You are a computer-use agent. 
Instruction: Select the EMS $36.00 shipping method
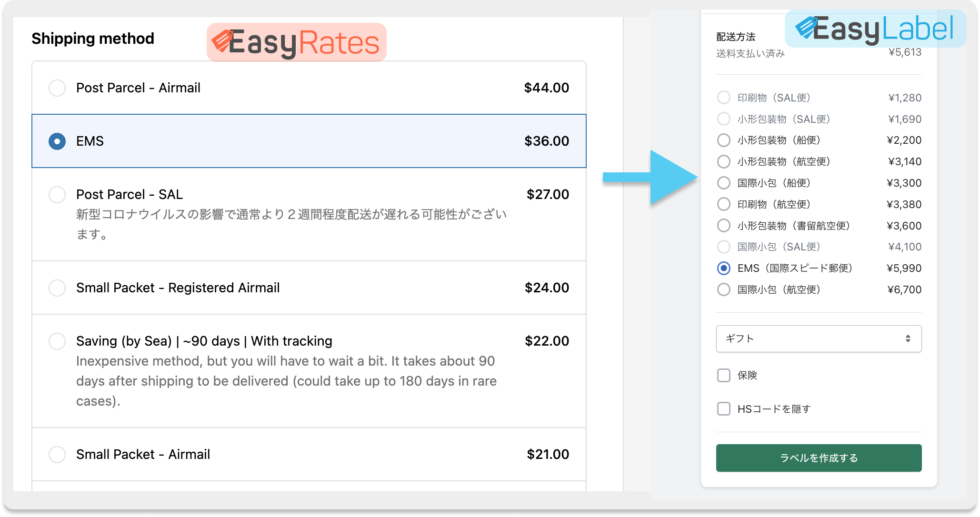point(57,141)
